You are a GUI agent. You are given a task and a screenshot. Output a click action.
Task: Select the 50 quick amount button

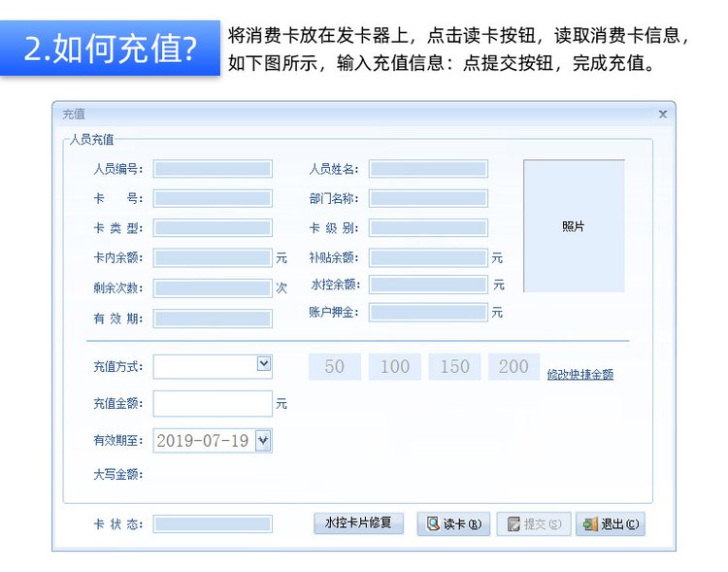335,366
